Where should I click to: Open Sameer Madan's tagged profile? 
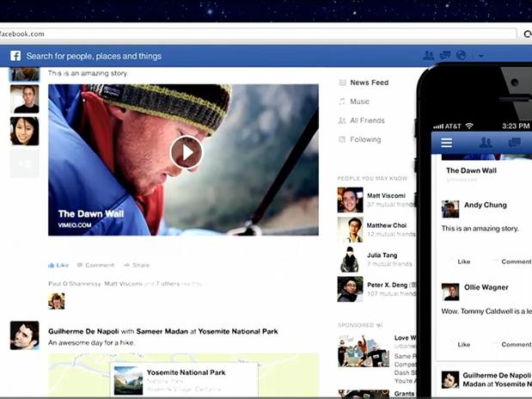[162, 331]
